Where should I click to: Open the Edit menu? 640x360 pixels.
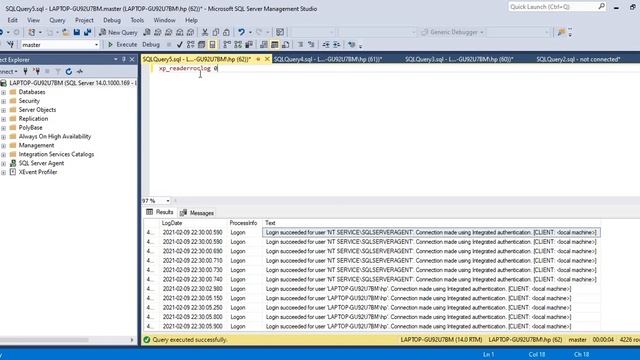click(12, 20)
